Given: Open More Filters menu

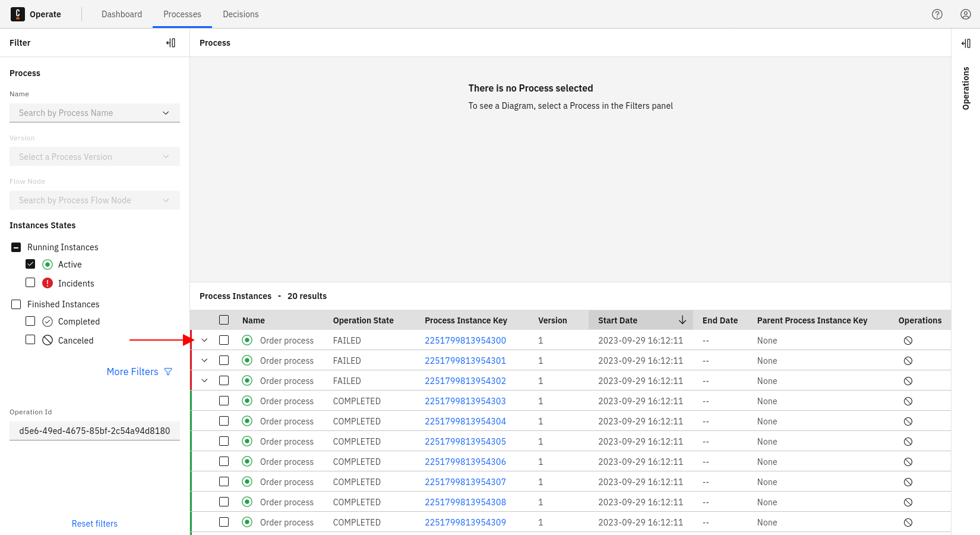Looking at the screenshot, I should [140, 372].
